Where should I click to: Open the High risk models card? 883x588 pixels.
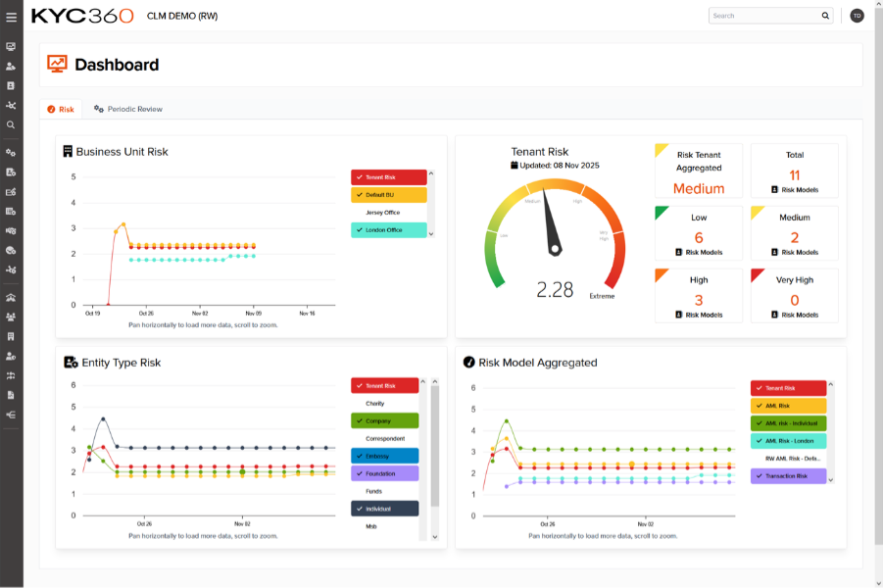tap(699, 296)
